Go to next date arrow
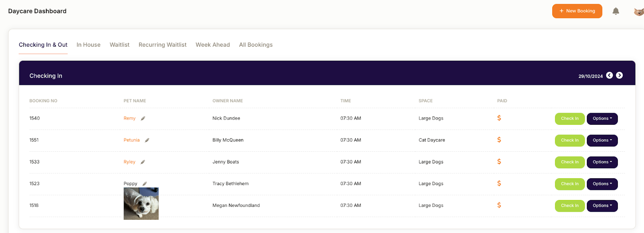 coord(619,75)
